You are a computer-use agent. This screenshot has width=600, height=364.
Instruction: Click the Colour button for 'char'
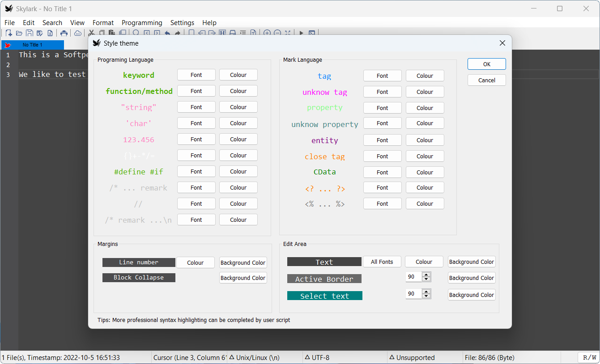[238, 123]
